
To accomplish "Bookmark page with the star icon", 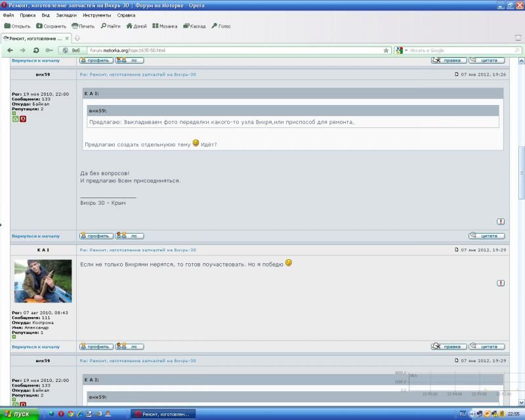I will [387, 50].
